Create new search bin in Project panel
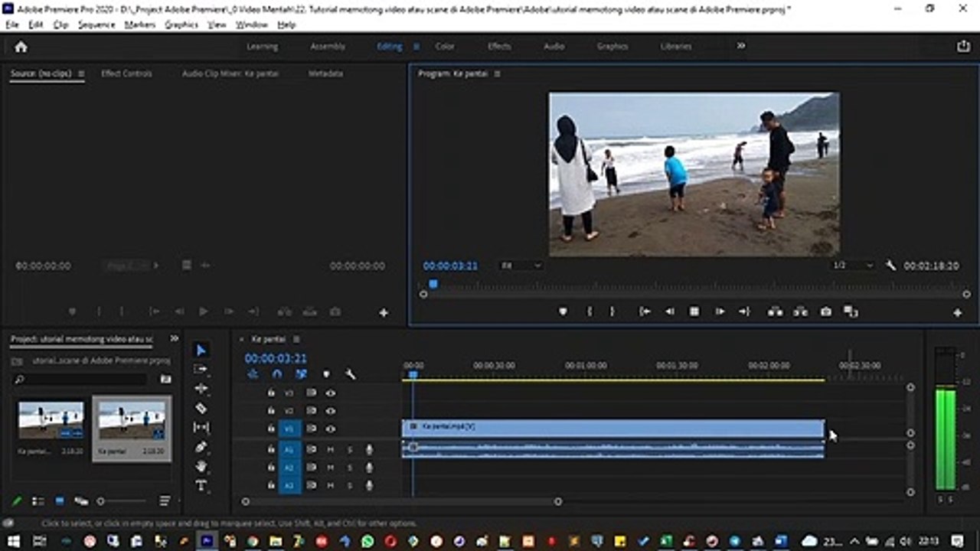Viewport: 980px width, 551px height. coord(165,379)
